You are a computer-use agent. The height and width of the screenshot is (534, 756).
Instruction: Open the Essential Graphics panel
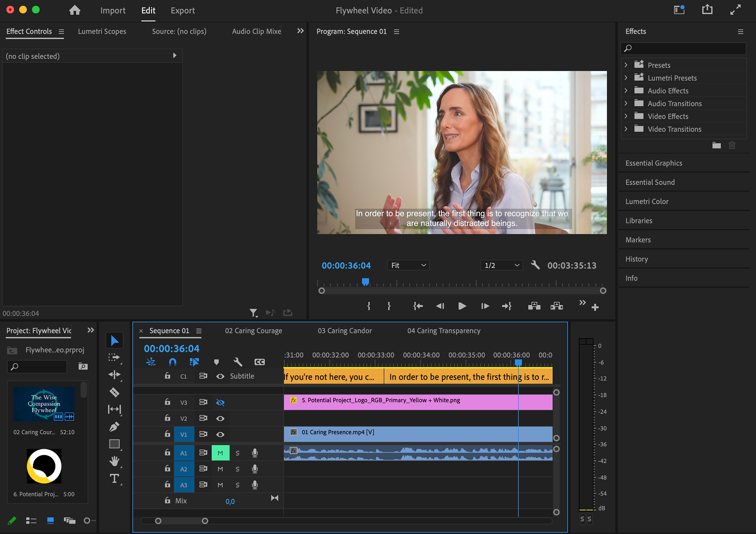[654, 163]
